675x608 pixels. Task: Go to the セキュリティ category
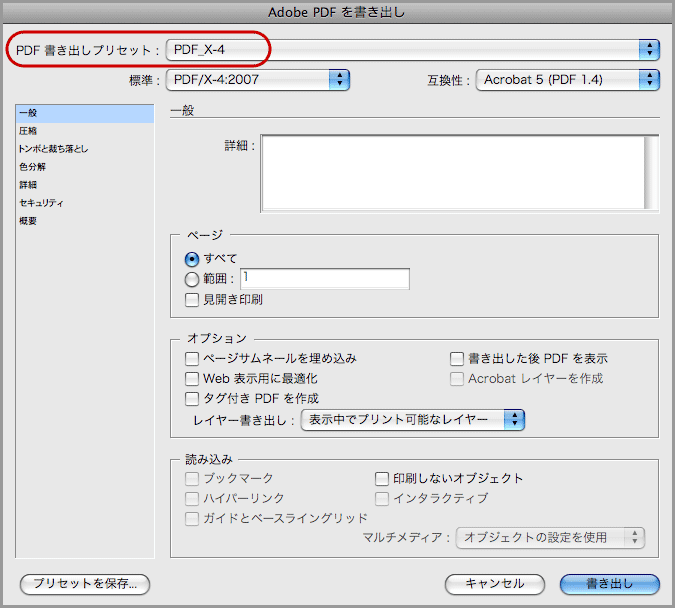[41, 203]
